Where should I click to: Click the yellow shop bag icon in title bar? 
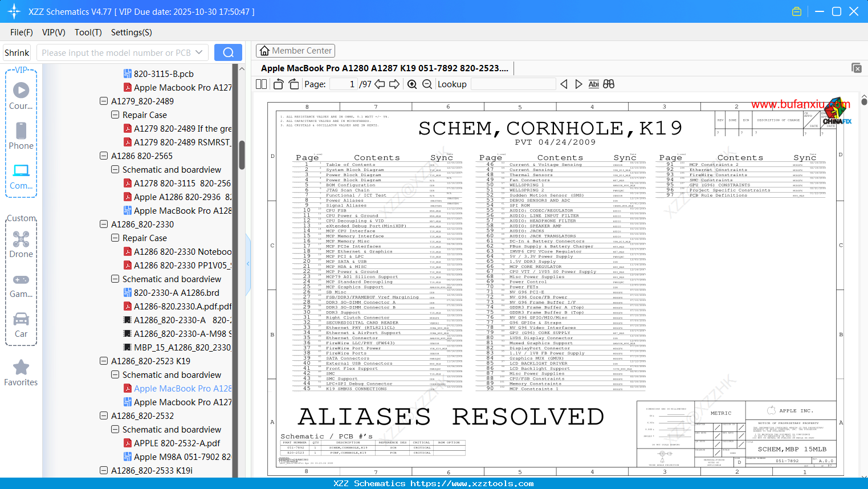coord(797,11)
